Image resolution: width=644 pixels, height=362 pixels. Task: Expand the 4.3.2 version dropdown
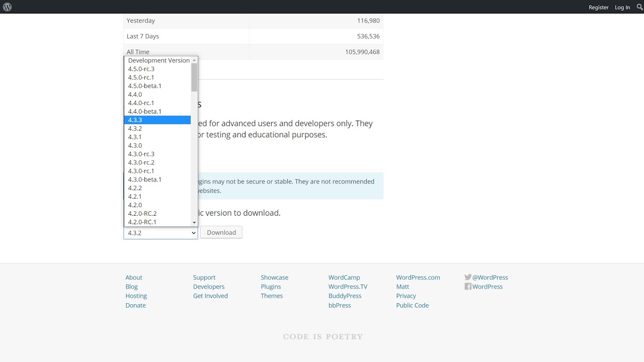point(160,233)
